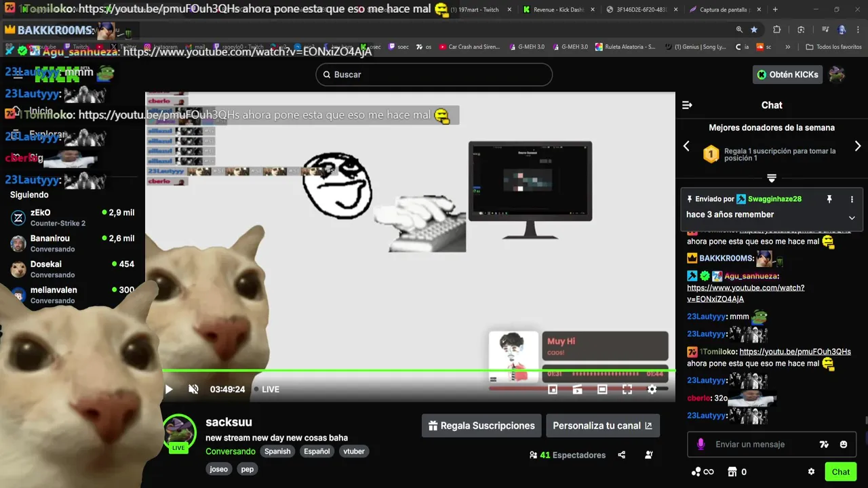Viewport: 868px width, 488px height.
Task: Open sacksuu live avatar
Action: coord(179,432)
